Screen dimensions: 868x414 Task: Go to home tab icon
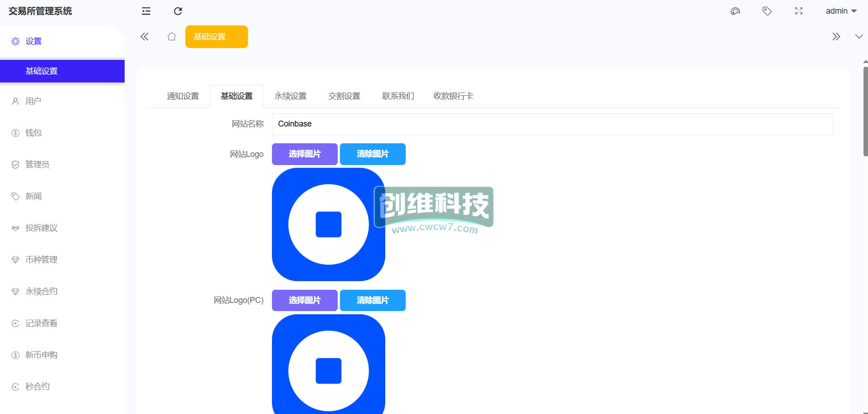(x=171, y=37)
